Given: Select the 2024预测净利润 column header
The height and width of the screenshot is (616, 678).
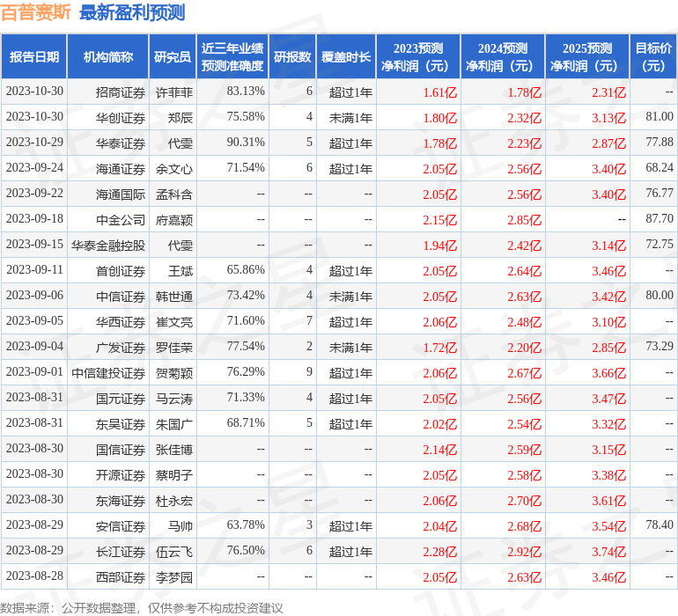Looking at the screenshot, I should tap(503, 57).
